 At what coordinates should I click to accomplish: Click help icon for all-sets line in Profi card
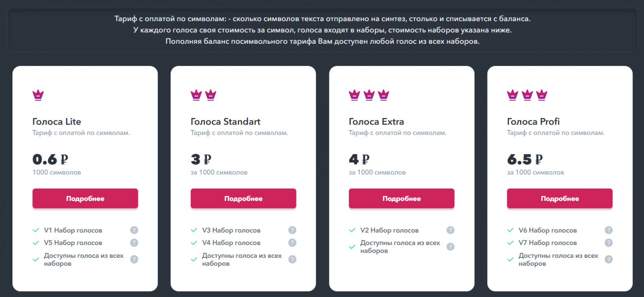point(608,259)
